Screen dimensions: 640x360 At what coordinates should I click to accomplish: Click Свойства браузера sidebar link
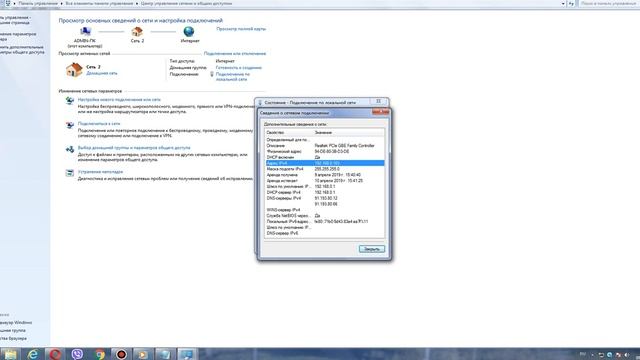click(13, 338)
